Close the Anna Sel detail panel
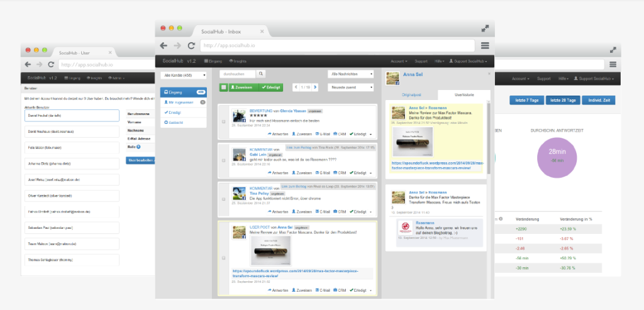This screenshot has width=644, height=310. 489,74
